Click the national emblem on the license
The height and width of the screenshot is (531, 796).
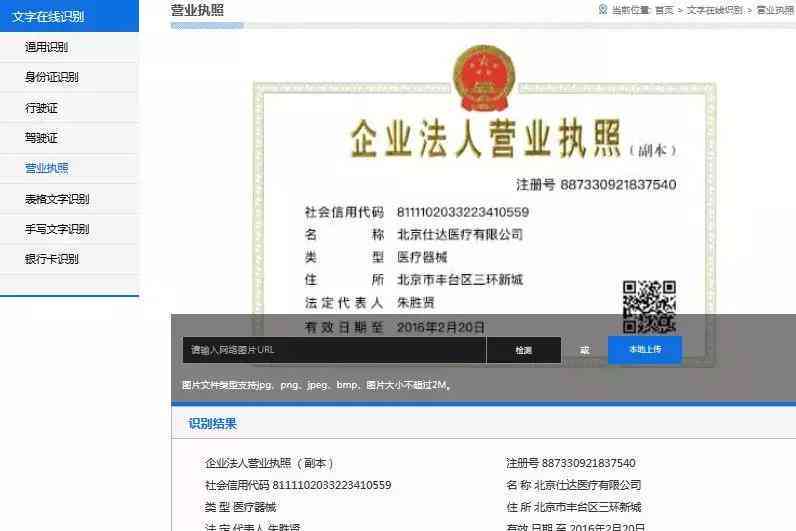click(484, 77)
